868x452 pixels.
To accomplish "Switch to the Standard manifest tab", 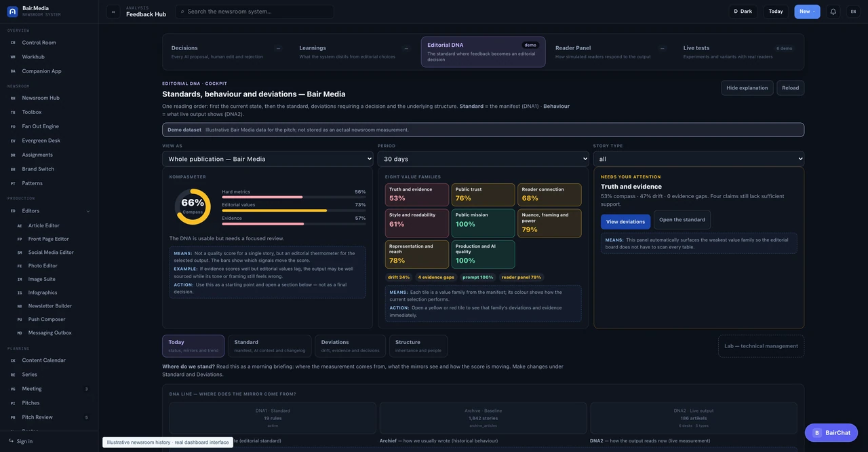I will pos(270,346).
